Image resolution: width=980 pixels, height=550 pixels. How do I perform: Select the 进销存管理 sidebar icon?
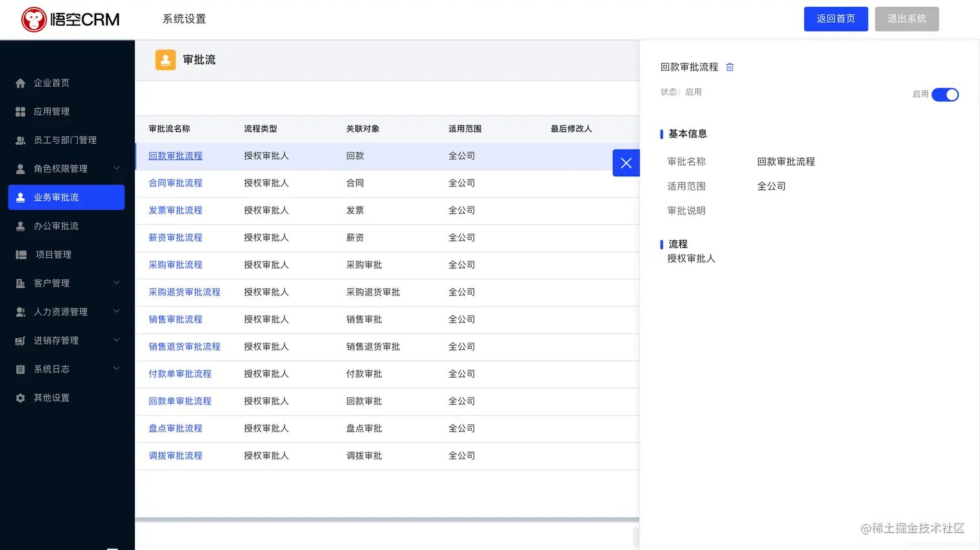click(x=20, y=340)
